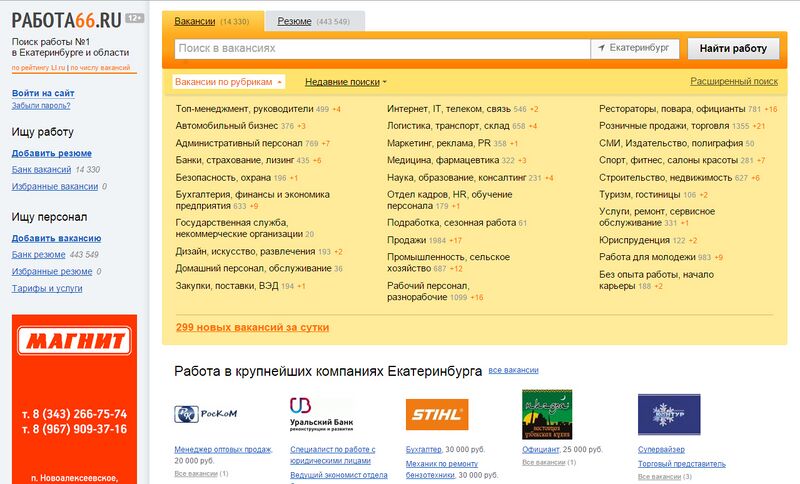This screenshot has height=484, width=800.
Task: Open Рестораторы, повара, официанты category
Action: pyautogui.click(x=672, y=109)
